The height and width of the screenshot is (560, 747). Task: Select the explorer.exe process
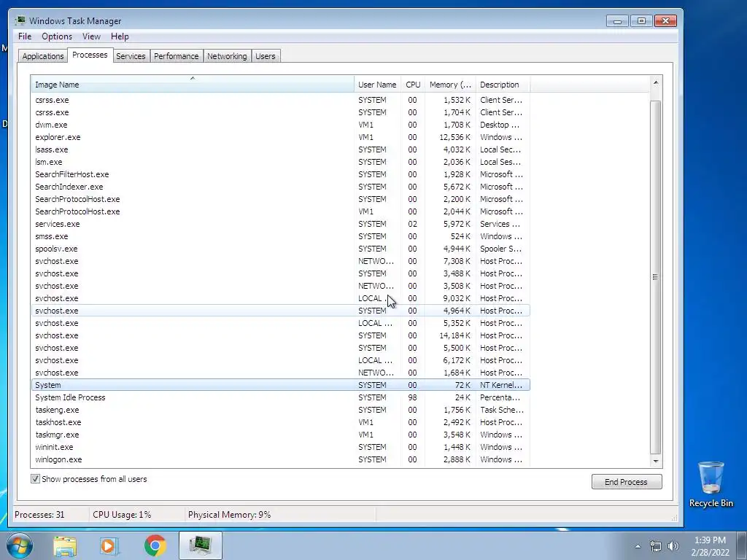coord(281,137)
